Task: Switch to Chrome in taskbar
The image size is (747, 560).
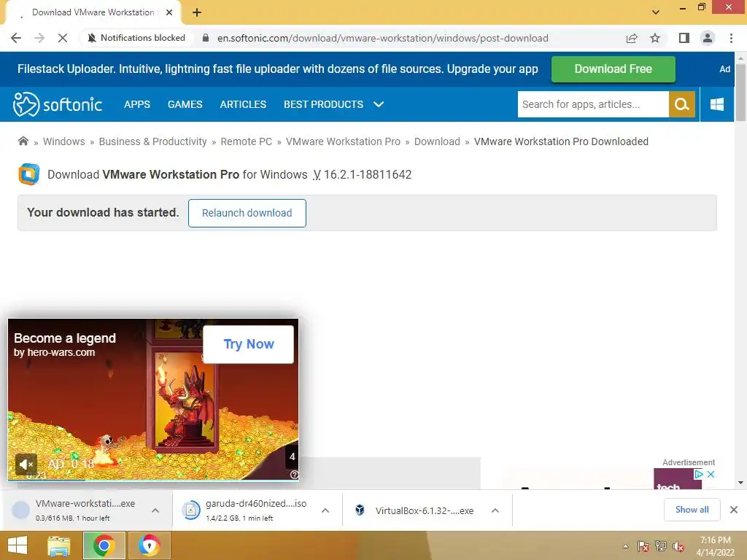Action: pyautogui.click(x=104, y=545)
